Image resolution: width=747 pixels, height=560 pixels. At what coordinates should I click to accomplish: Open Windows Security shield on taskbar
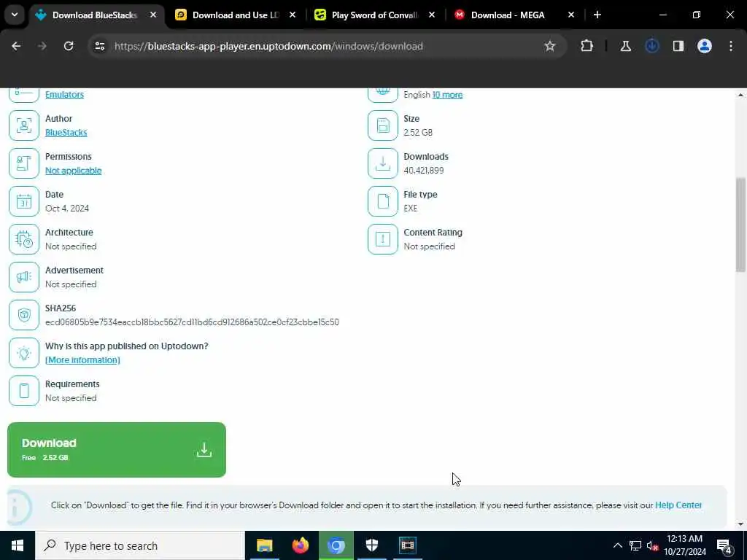coord(371,545)
